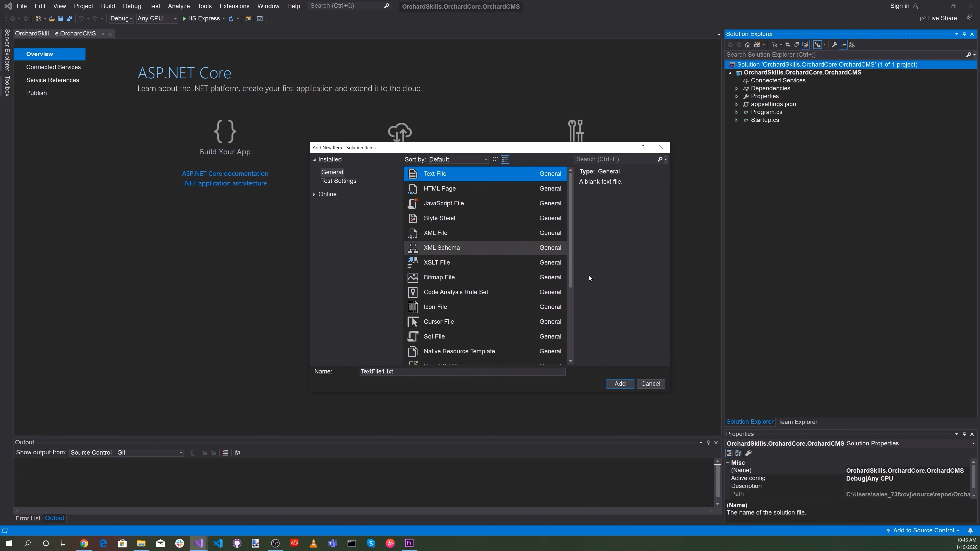Open Sort by Default dropdown

(458, 160)
